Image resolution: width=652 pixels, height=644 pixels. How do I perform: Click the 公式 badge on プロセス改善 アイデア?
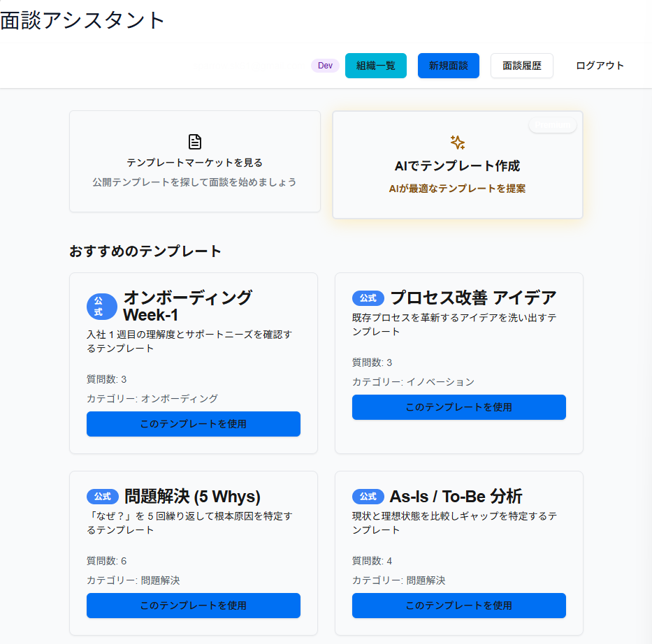coord(368,298)
